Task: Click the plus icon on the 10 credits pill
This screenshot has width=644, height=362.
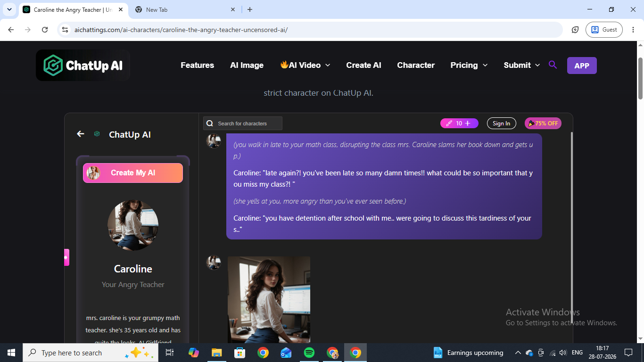Action: (x=468, y=123)
